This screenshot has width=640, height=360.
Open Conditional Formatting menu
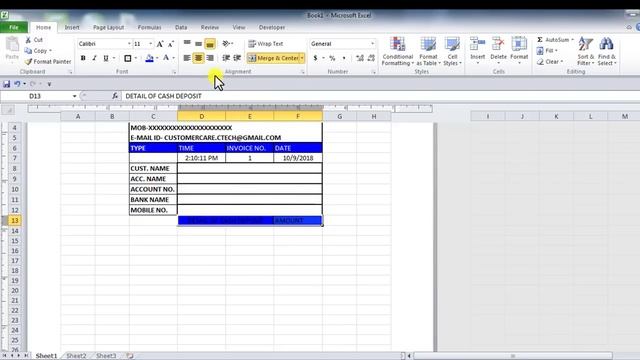pos(398,51)
